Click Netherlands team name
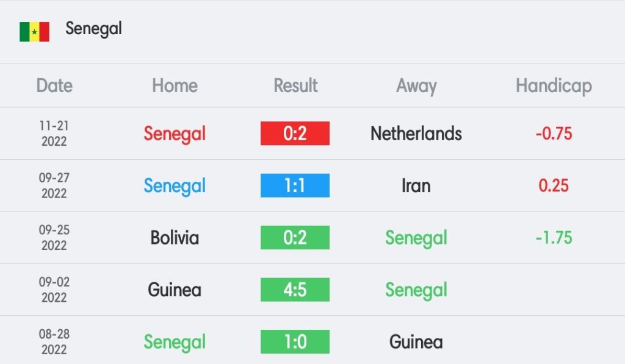 point(416,134)
